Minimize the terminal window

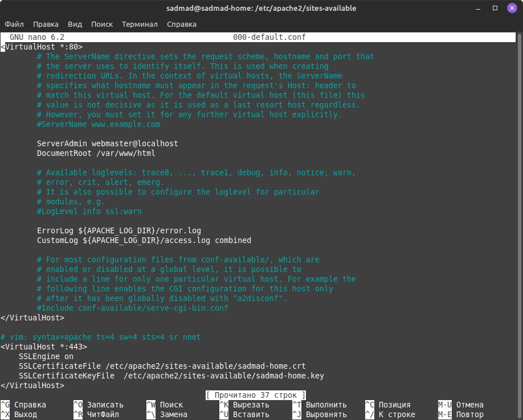click(x=480, y=8)
